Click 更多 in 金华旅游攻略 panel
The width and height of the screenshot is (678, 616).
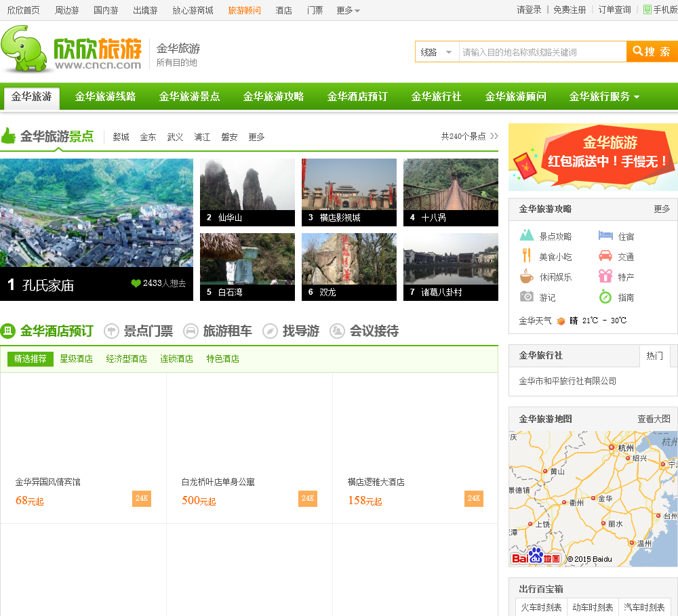point(662,209)
